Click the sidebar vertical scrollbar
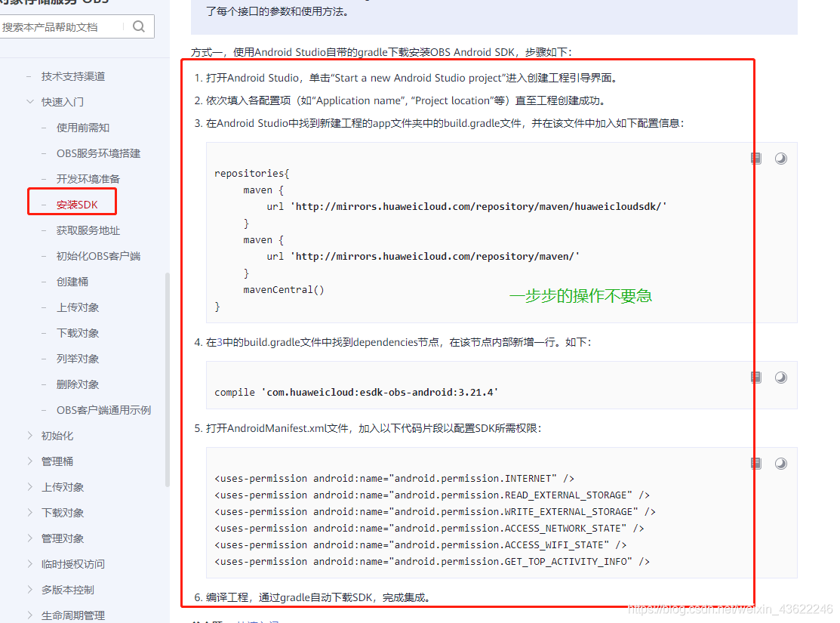This screenshot has height=623, width=840. coord(167,380)
